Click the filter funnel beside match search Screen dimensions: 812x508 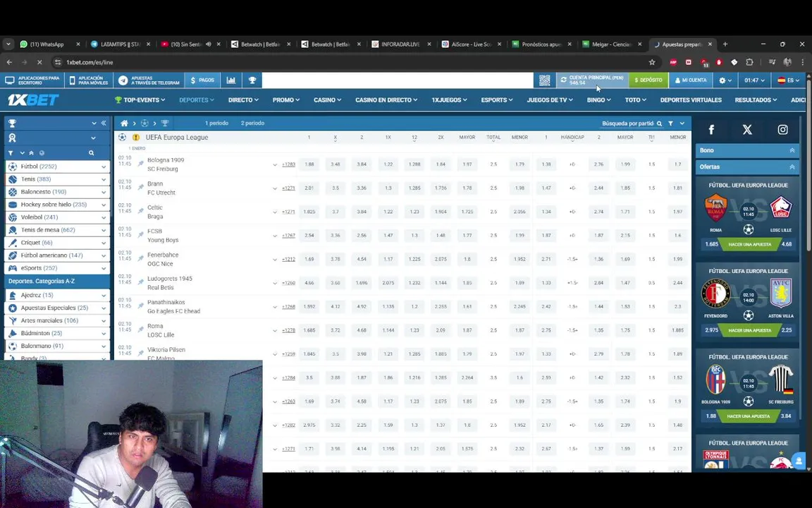(x=670, y=123)
